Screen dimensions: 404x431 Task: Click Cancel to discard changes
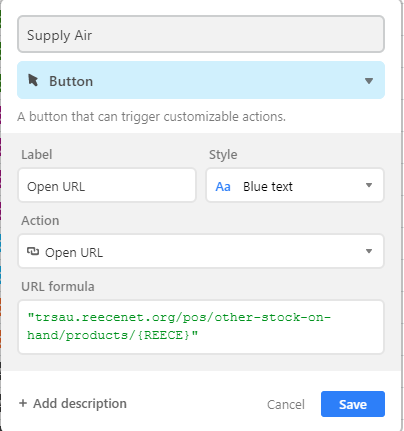(286, 404)
